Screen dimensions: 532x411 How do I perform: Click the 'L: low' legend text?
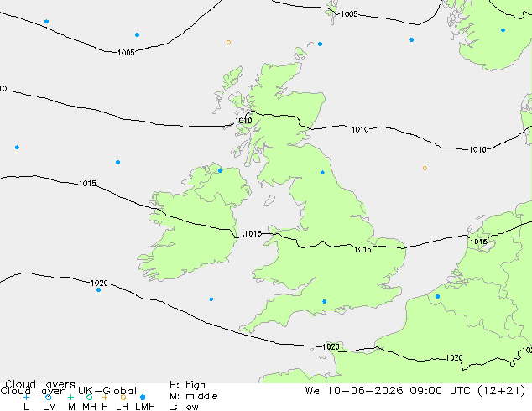click(x=184, y=406)
